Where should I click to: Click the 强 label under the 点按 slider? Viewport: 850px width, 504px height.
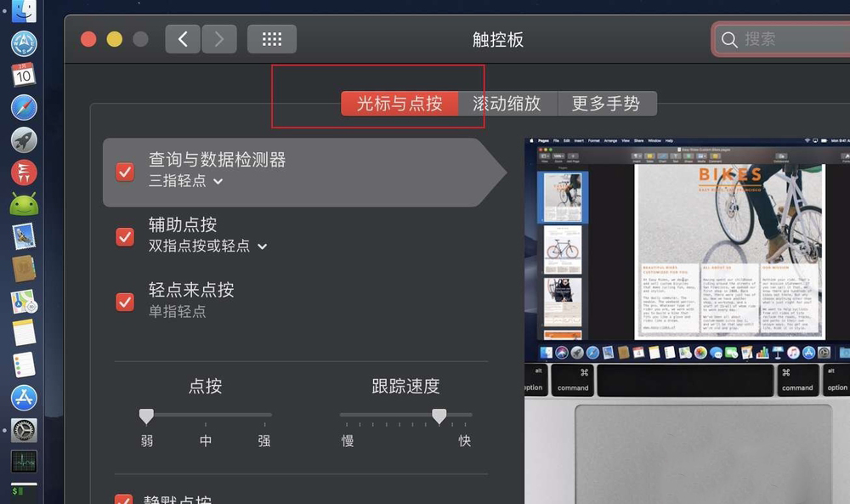click(264, 440)
